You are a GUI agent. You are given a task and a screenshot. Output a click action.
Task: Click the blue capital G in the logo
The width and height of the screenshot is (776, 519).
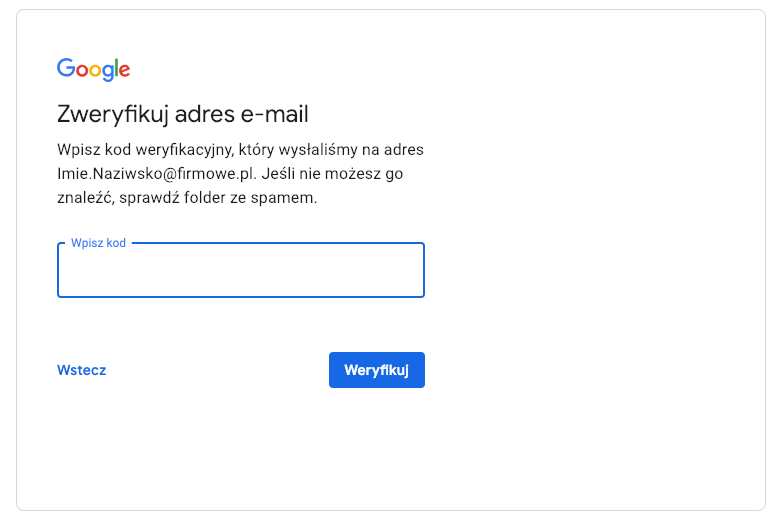click(x=66, y=69)
